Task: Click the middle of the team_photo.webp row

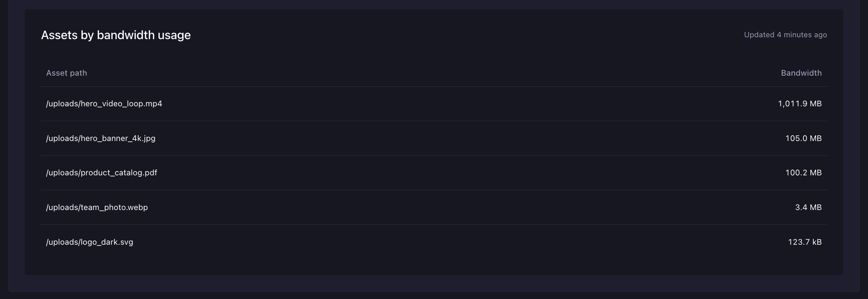Action: click(x=434, y=207)
